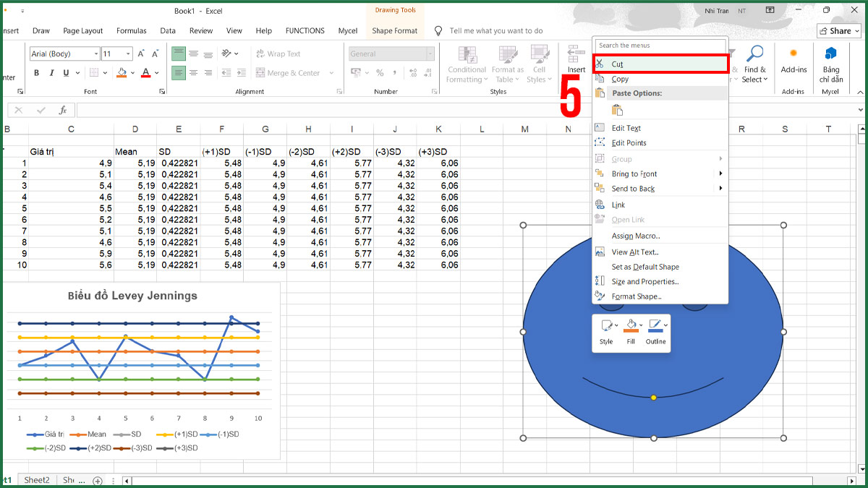
Task: Open Conditional Formatting options
Action: pyautogui.click(x=467, y=65)
